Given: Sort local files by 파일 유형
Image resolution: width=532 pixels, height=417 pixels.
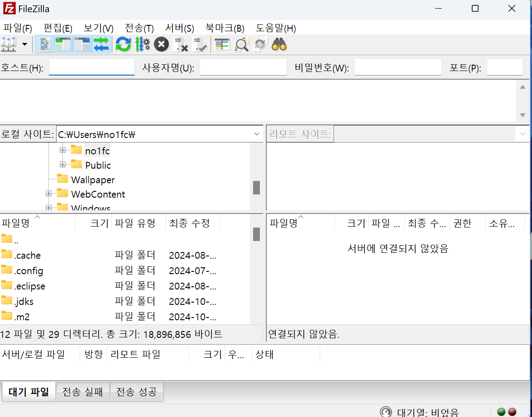Looking at the screenshot, I should click(139, 223).
